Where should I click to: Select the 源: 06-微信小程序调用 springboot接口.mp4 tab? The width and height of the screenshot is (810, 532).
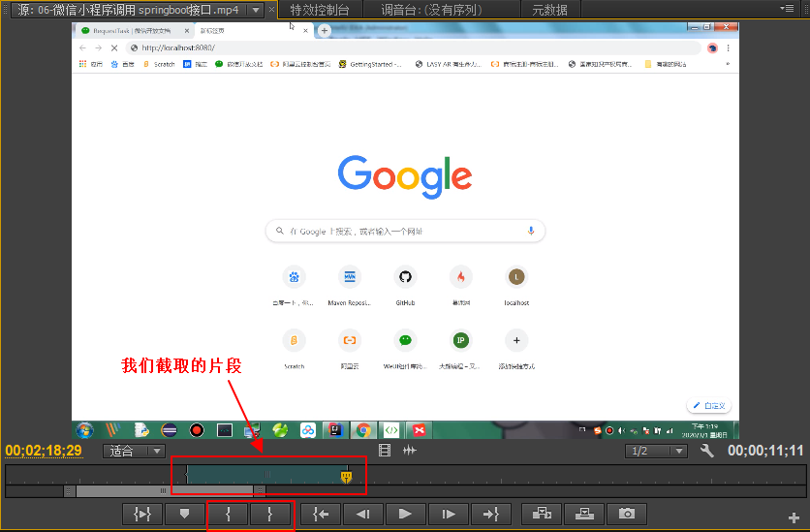pyautogui.click(x=128, y=10)
